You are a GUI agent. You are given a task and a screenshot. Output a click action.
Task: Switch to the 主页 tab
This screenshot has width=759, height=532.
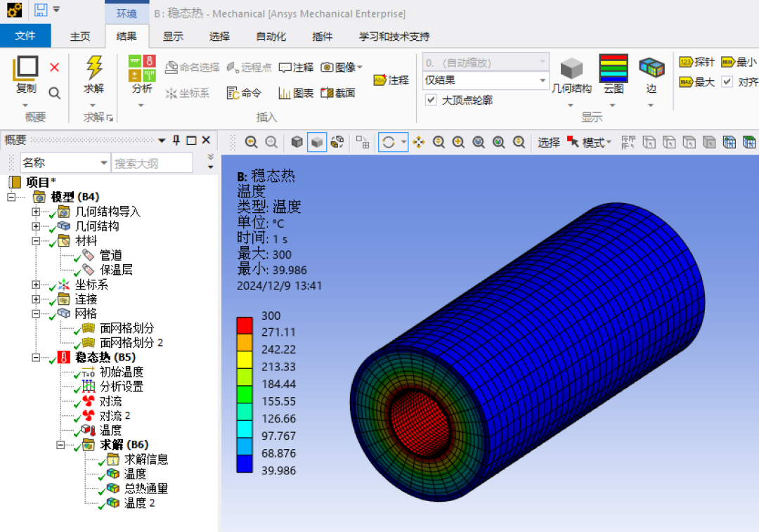click(x=80, y=37)
